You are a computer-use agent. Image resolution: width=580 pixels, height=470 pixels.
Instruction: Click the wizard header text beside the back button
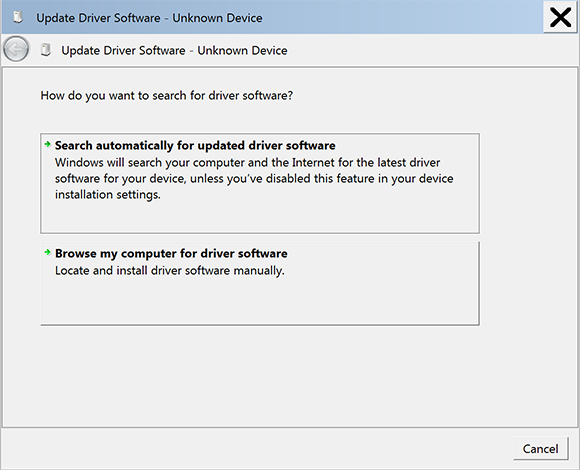[174, 50]
